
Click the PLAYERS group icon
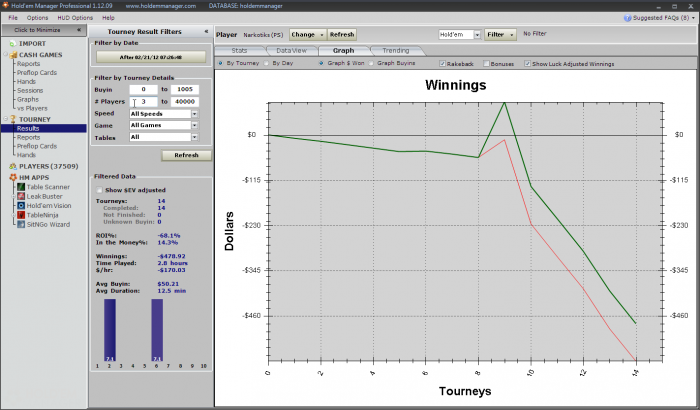point(13,166)
